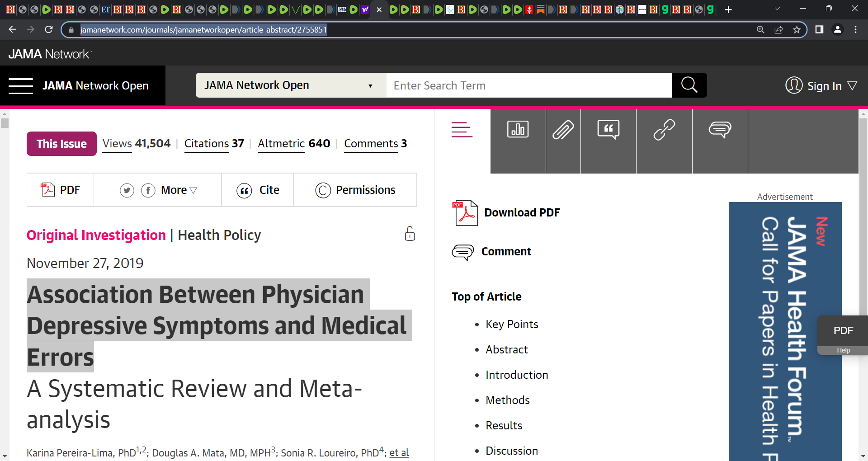Image resolution: width=868 pixels, height=461 pixels.
Task: Click the This Issue button
Action: click(x=61, y=144)
